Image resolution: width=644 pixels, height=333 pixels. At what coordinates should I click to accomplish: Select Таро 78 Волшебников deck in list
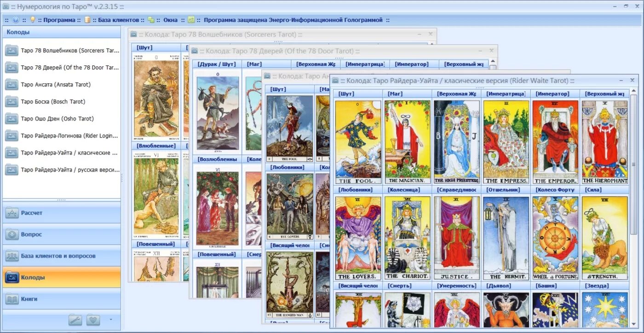pos(62,51)
